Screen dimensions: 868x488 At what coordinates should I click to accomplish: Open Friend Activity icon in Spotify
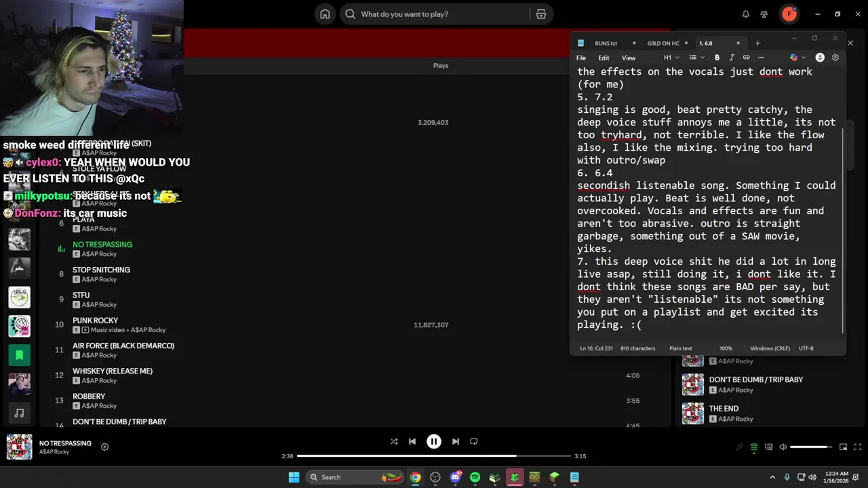coord(764,14)
